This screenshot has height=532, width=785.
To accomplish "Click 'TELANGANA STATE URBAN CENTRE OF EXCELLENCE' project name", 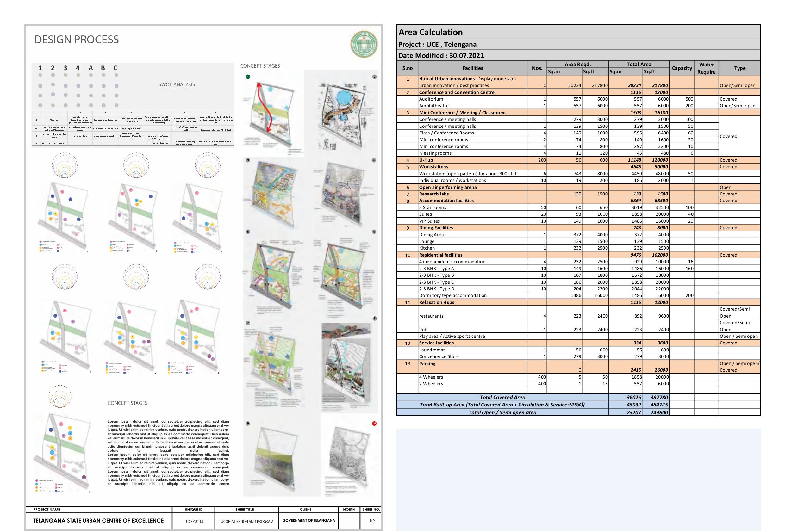I will pos(98,521).
